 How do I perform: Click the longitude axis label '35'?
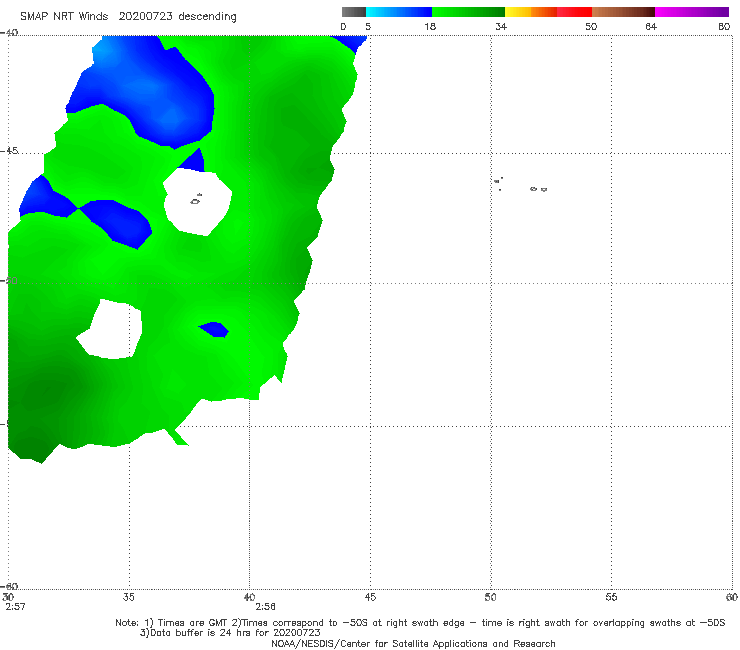[x=128, y=597]
